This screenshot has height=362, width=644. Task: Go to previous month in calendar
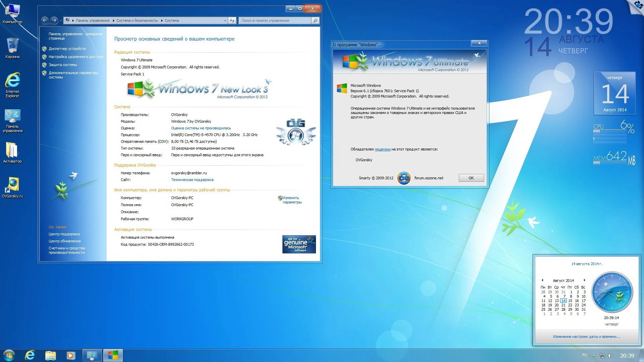tap(542, 280)
